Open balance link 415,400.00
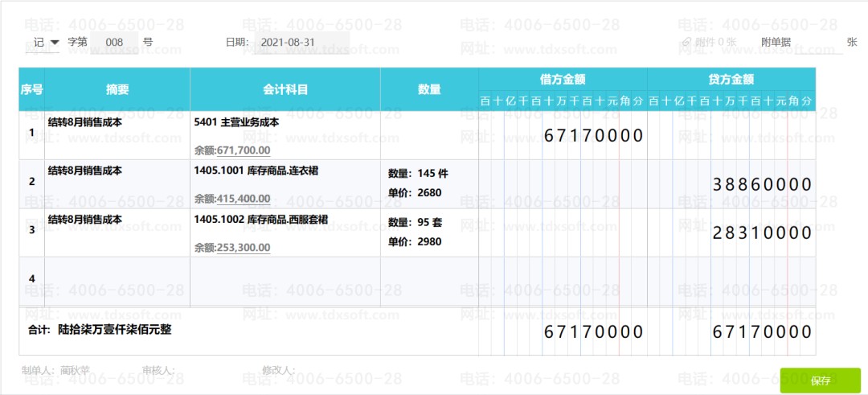This screenshot has height=395, width=868. tap(244, 199)
